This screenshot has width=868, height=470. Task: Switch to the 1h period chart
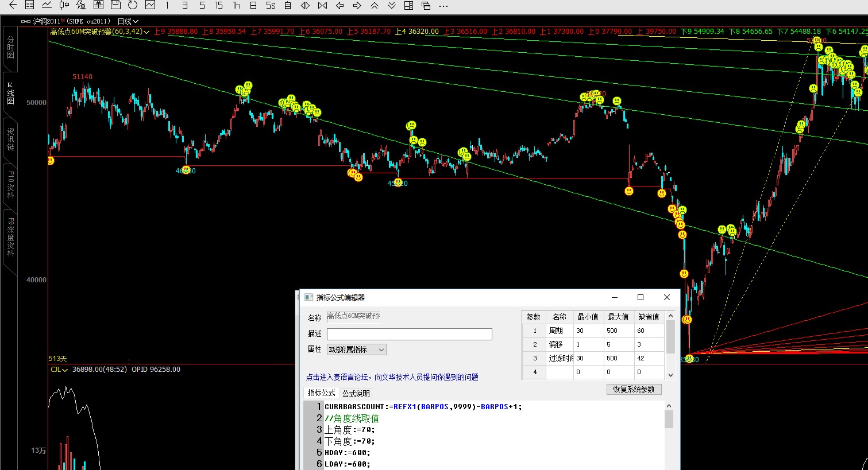(236, 5)
